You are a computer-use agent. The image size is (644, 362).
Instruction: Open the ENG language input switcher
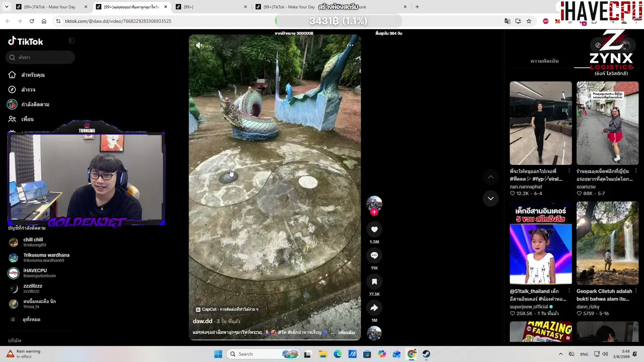point(584,354)
